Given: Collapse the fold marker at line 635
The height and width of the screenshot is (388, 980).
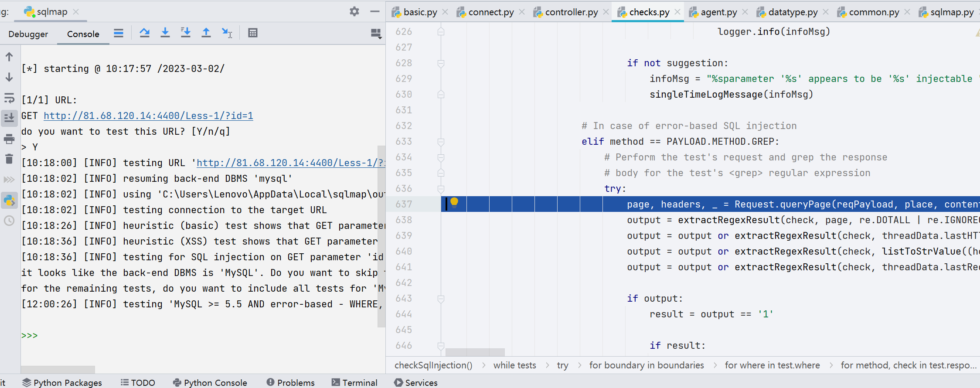Looking at the screenshot, I should [441, 173].
